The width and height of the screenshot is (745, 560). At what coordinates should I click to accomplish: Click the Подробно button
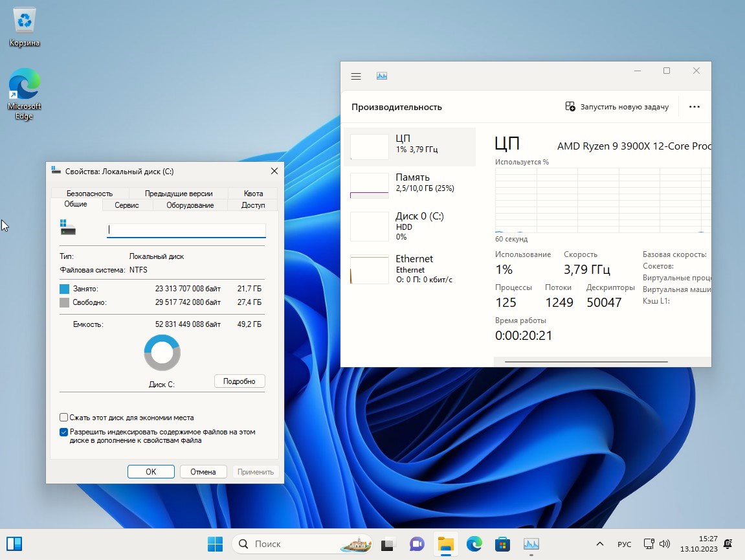pyautogui.click(x=239, y=381)
